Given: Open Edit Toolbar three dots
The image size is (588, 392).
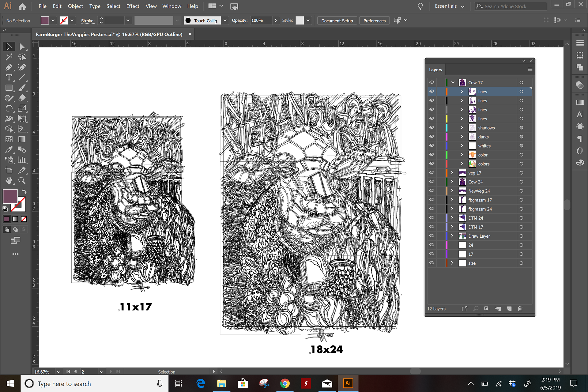Looking at the screenshot, I should click(15, 254).
